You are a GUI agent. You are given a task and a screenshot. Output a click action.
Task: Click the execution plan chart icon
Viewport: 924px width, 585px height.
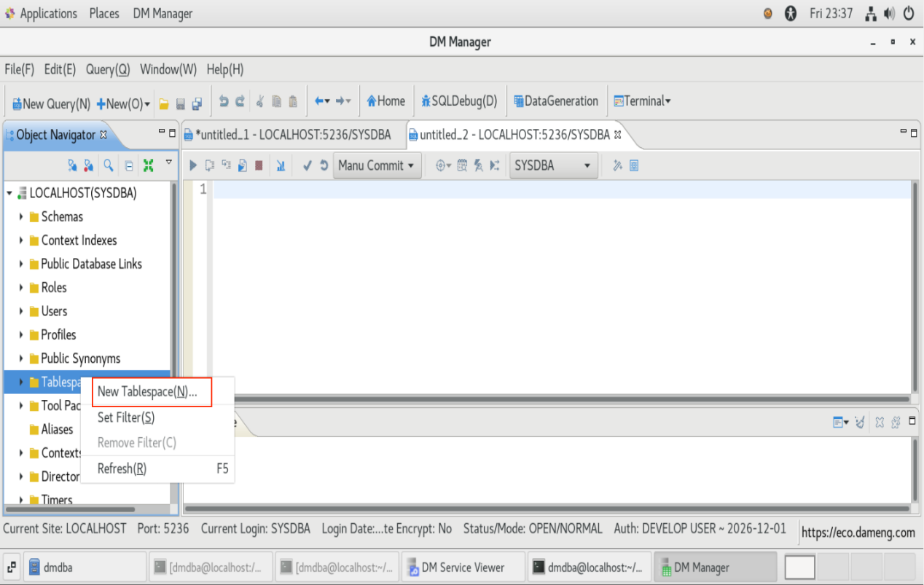[x=281, y=165]
